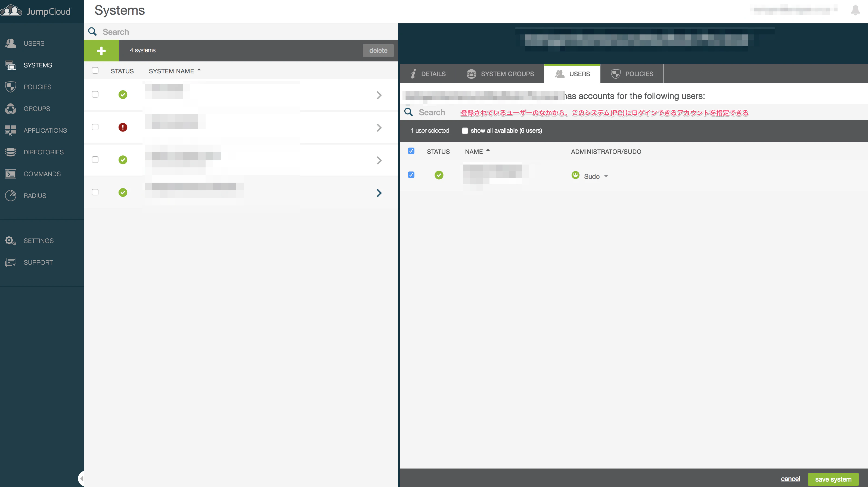The height and width of the screenshot is (487, 868).
Task: Click the green plus add-system icon
Action: 101,51
